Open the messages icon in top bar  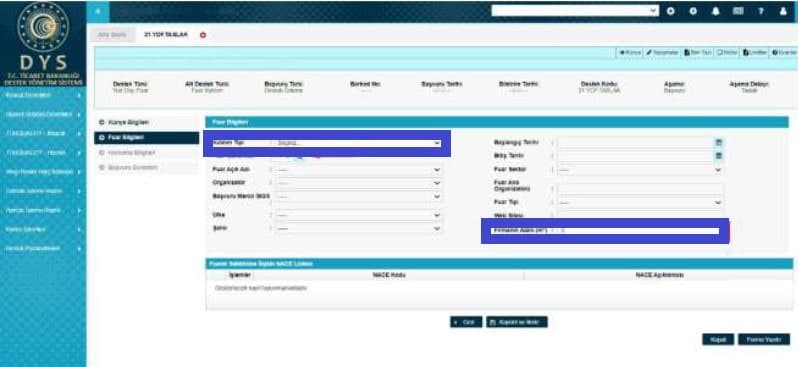pyautogui.click(x=738, y=11)
